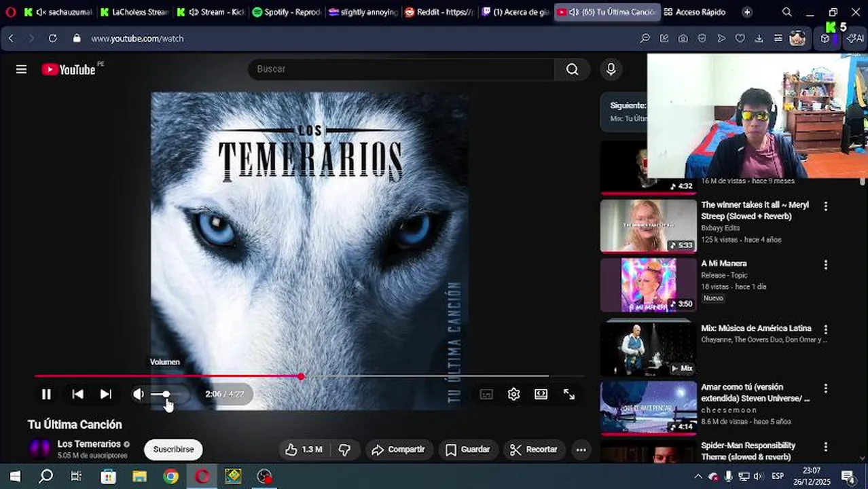Show hidden system tray icons chevron
The width and height of the screenshot is (868, 489).
click(x=698, y=476)
